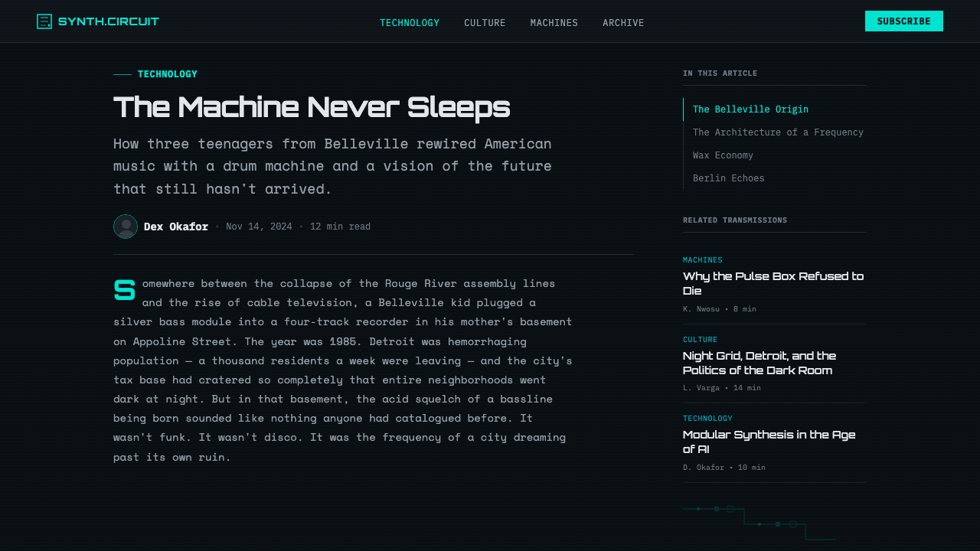Jump to the Berlin Echoes section

728,178
